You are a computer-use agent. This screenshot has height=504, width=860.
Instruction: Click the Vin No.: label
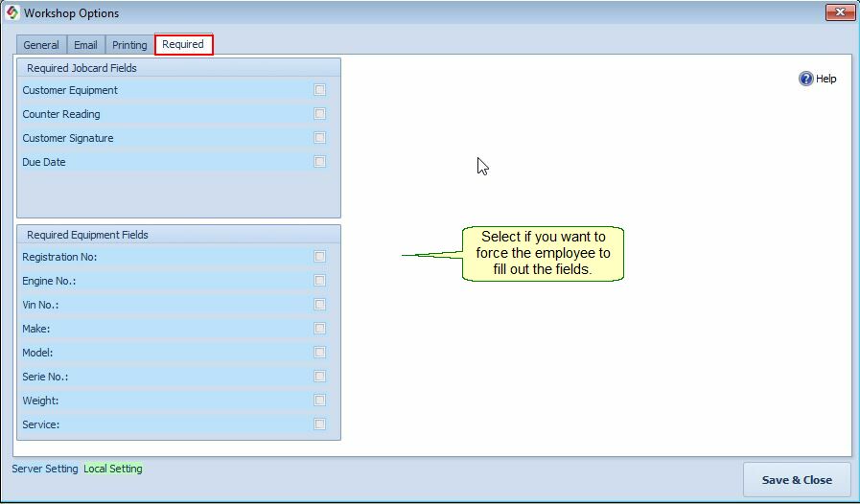tap(40, 305)
